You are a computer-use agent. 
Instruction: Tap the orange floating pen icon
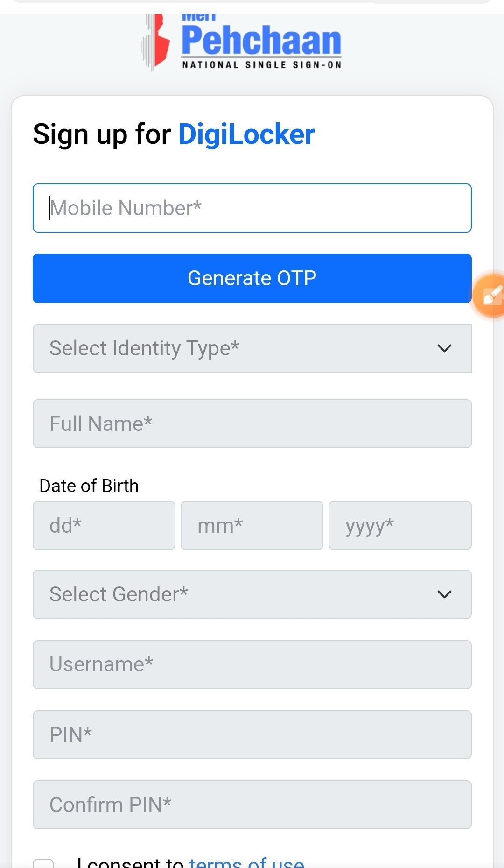coord(490,295)
